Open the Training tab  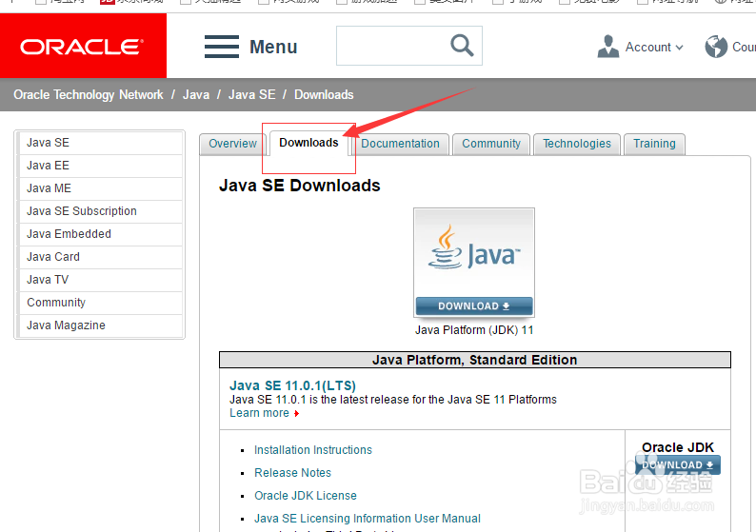[654, 144]
